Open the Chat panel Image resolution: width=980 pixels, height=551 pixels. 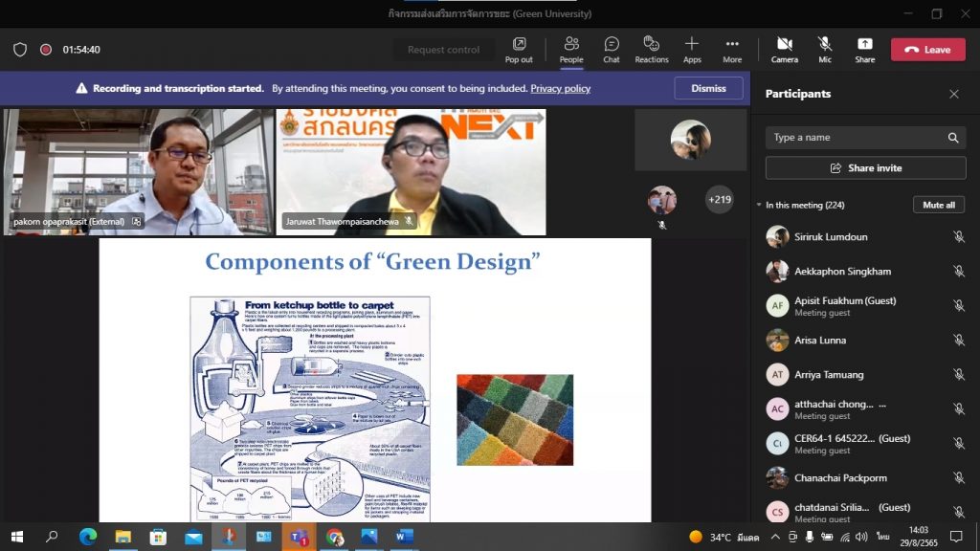click(x=611, y=50)
